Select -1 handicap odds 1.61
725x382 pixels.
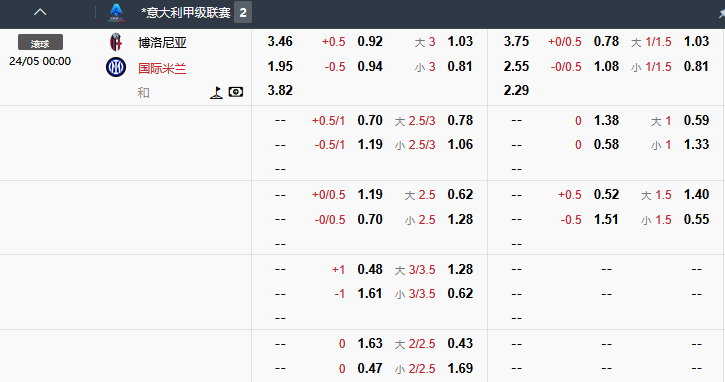[370, 293]
